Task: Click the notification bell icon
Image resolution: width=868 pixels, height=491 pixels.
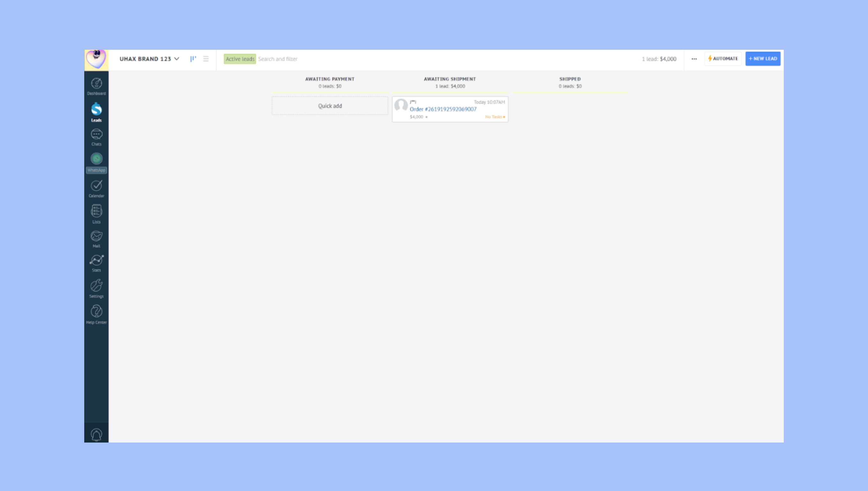Action: (x=96, y=434)
